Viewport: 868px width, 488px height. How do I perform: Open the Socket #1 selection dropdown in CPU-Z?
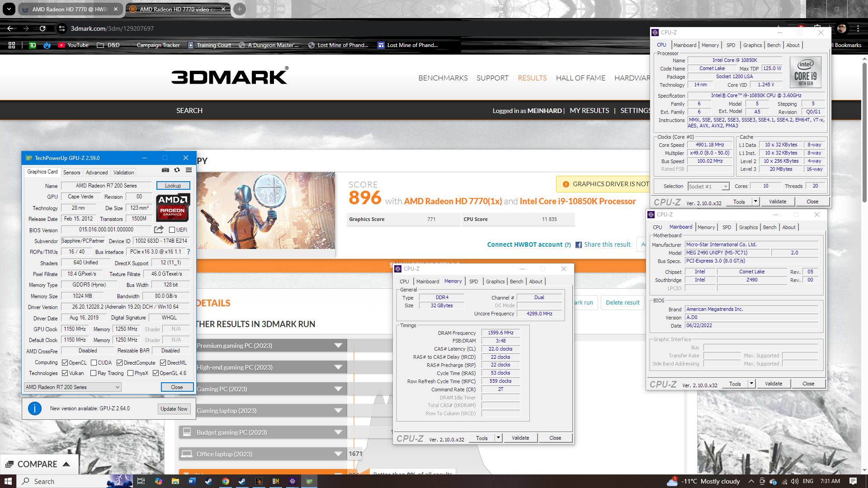(x=708, y=187)
